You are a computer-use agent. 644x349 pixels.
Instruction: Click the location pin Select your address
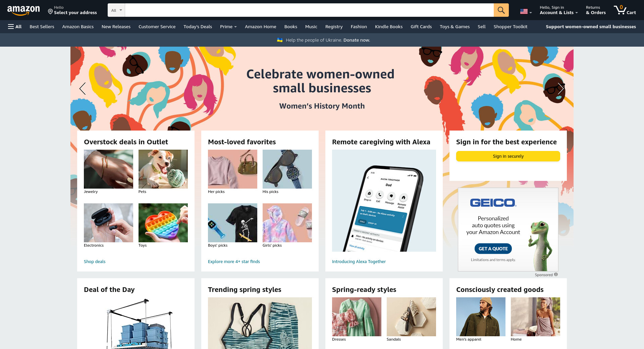pyautogui.click(x=72, y=10)
